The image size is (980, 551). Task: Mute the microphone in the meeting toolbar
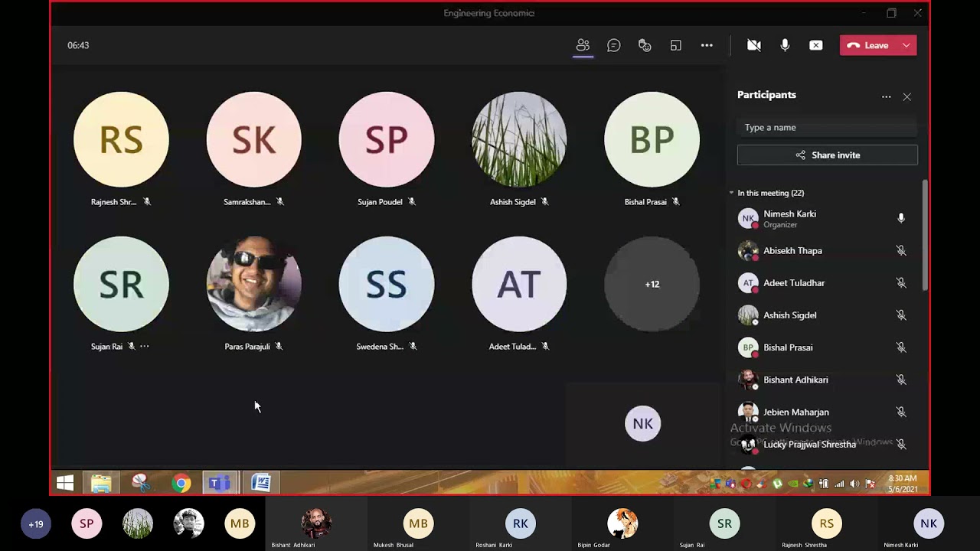coord(785,46)
